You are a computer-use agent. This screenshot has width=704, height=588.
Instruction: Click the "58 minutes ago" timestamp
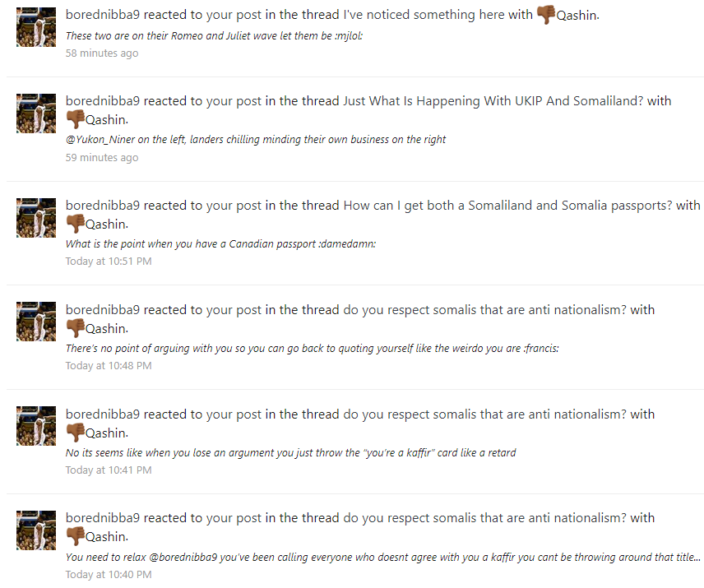pos(102,53)
